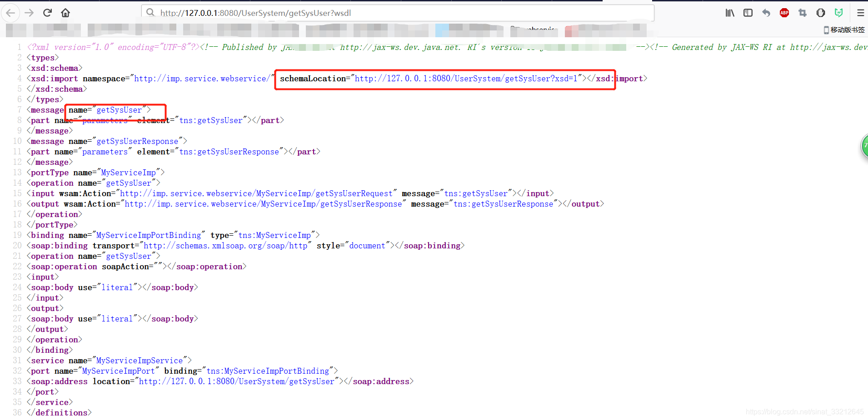Click the forward navigation arrow

(29, 13)
